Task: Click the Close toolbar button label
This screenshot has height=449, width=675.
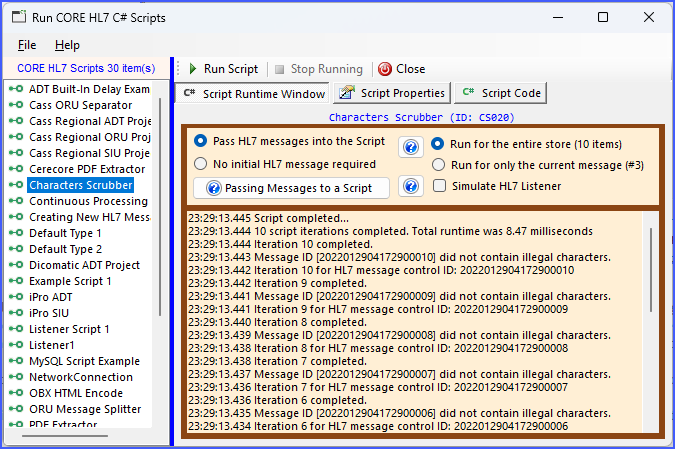Action: tap(410, 69)
